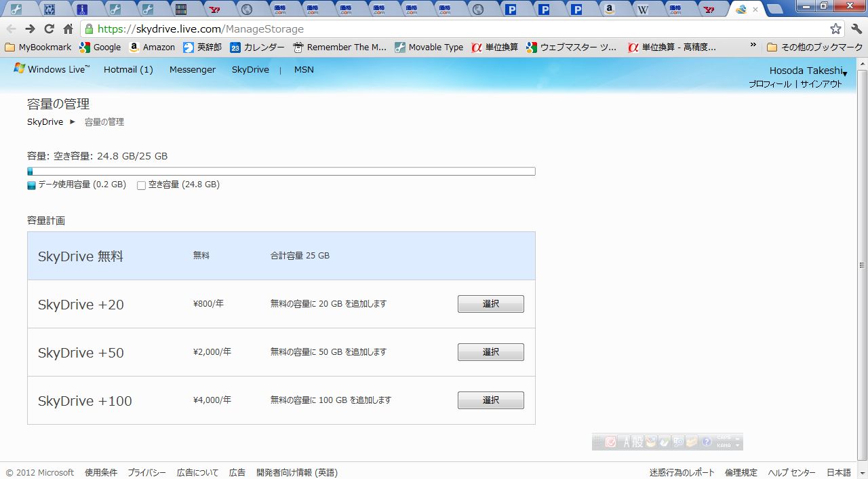Open the ウェブマスター ツ... bookmark
This screenshot has height=479, width=868.
pyautogui.click(x=572, y=47)
